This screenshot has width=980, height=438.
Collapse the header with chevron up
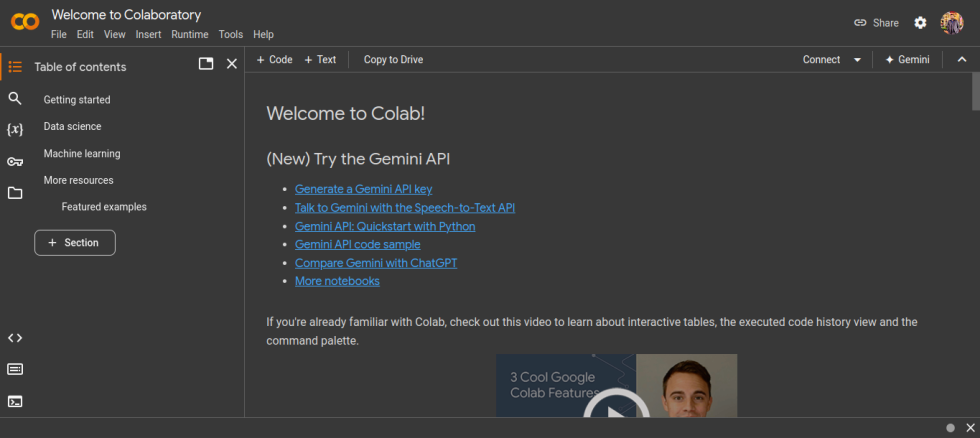(962, 60)
